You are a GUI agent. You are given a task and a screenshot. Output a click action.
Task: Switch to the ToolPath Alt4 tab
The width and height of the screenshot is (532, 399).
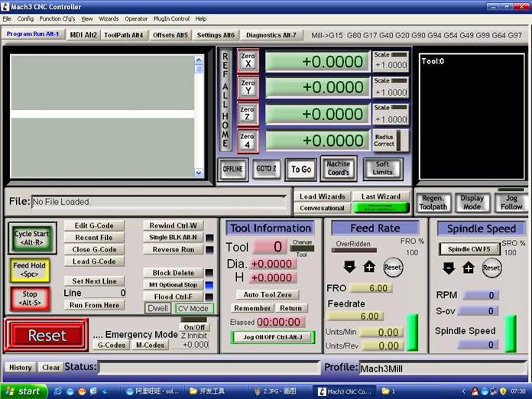[x=123, y=34]
